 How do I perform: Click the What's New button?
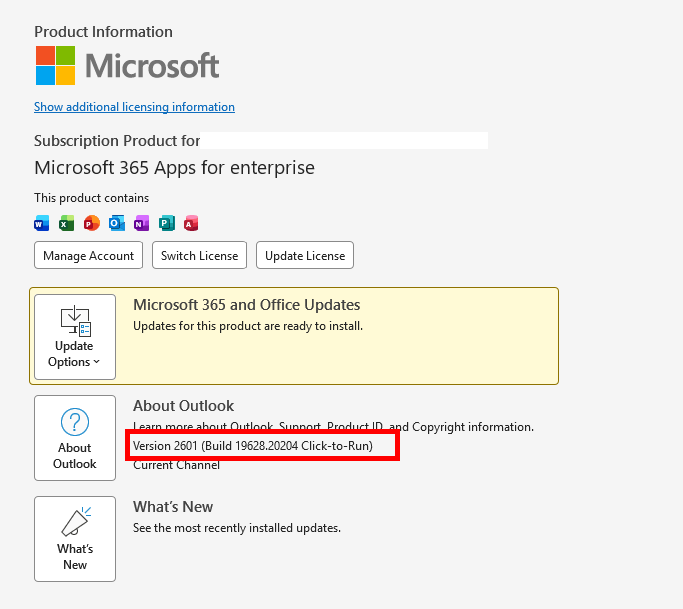75,539
